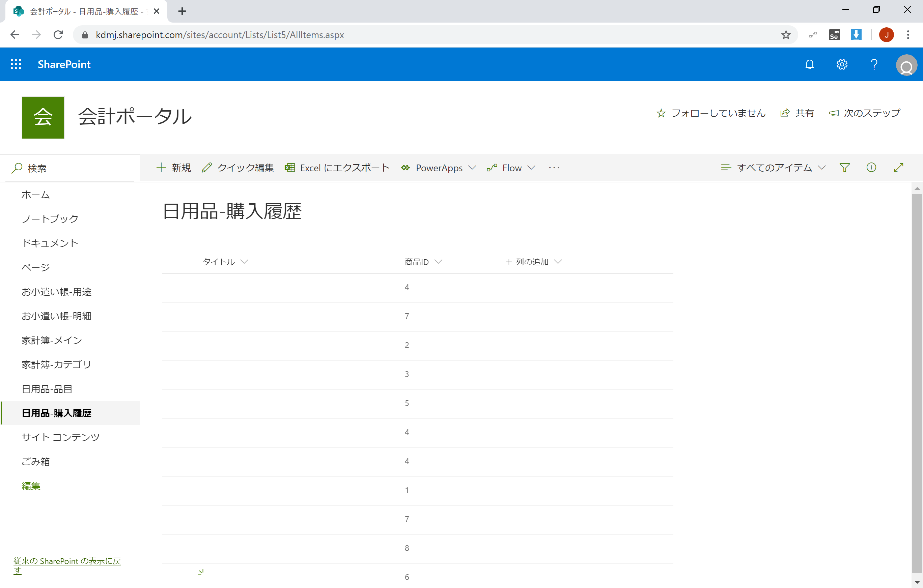Click the help question mark icon
The image size is (923, 588).
[x=873, y=64]
